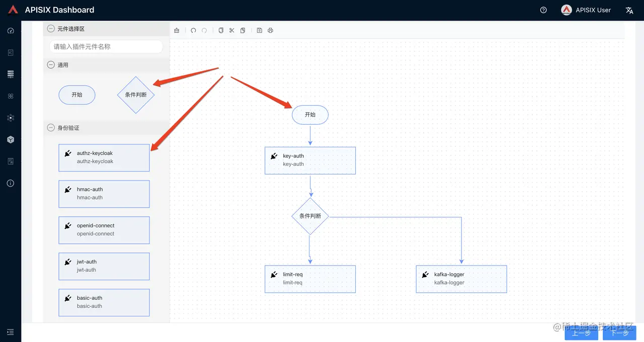
Task: Select the openid-connect plugin card
Action: tap(104, 230)
